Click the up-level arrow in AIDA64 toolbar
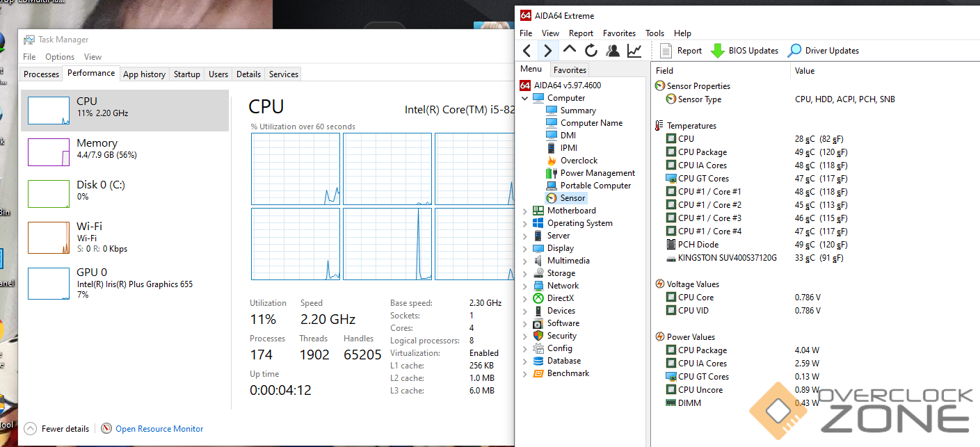980x447 pixels. (570, 50)
